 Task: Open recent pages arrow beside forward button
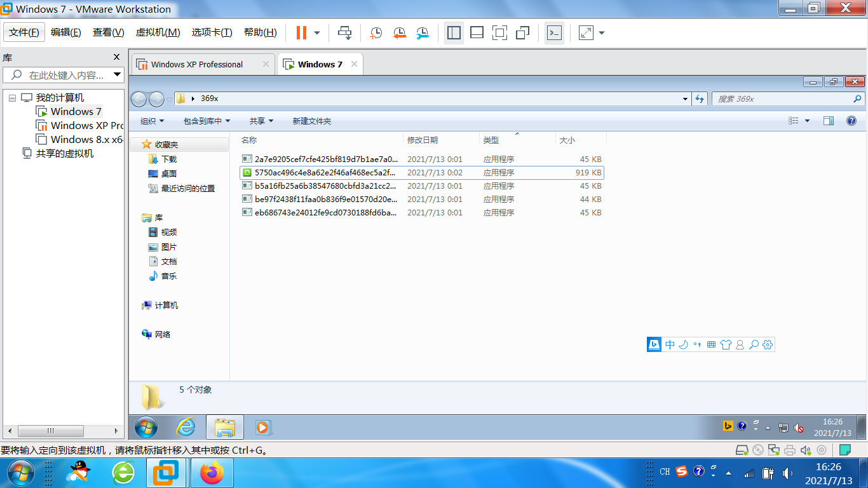[169, 99]
